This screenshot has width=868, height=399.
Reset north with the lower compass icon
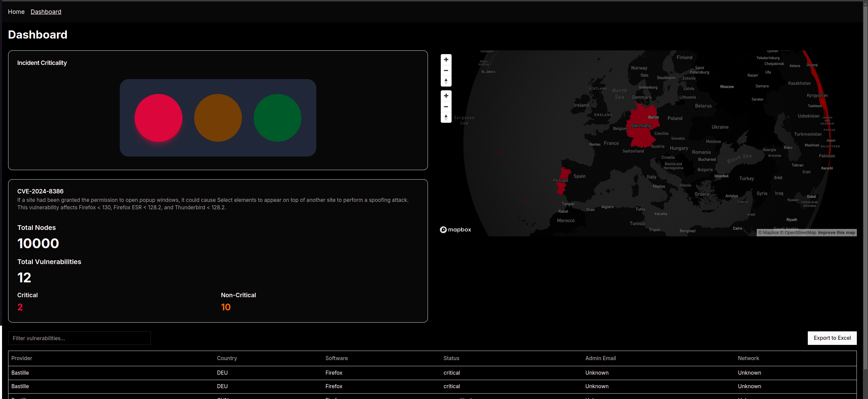[x=446, y=117]
